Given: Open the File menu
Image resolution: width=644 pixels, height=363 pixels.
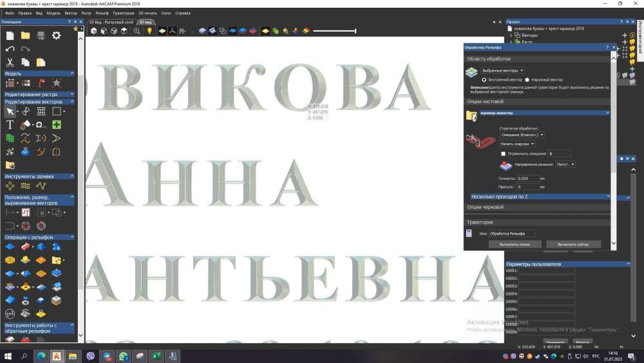Looking at the screenshot, I should click(10, 13).
